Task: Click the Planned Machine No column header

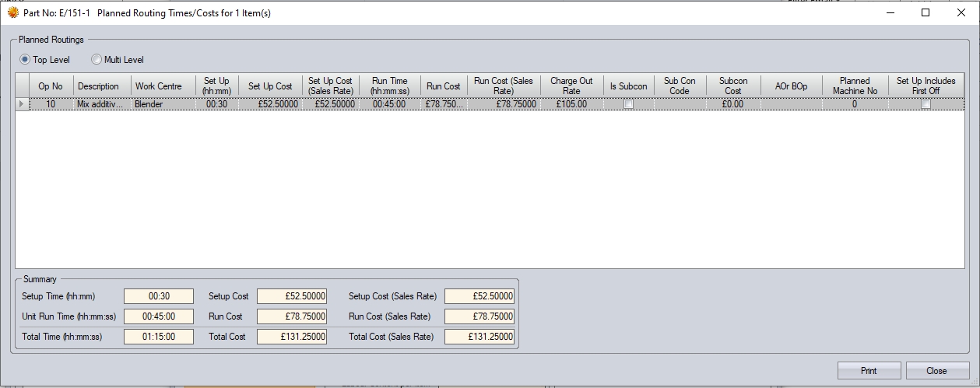Action: (854, 86)
